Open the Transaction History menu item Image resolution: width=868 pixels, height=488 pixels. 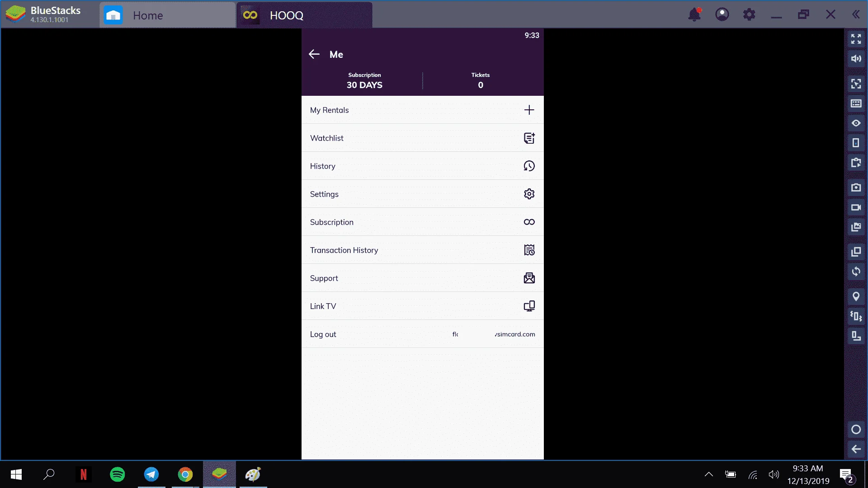(422, 250)
